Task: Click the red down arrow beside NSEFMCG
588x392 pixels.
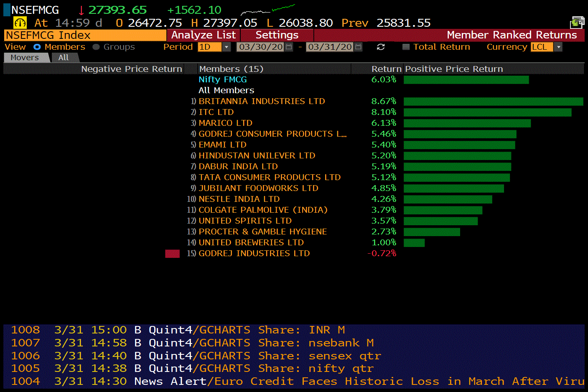Action: (x=81, y=10)
